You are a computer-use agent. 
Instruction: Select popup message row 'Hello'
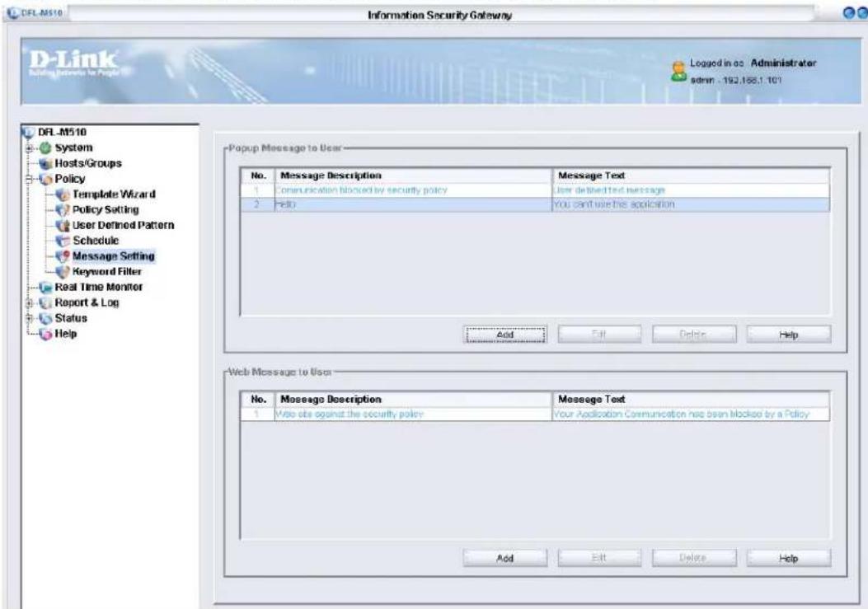(x=535, y=205)
